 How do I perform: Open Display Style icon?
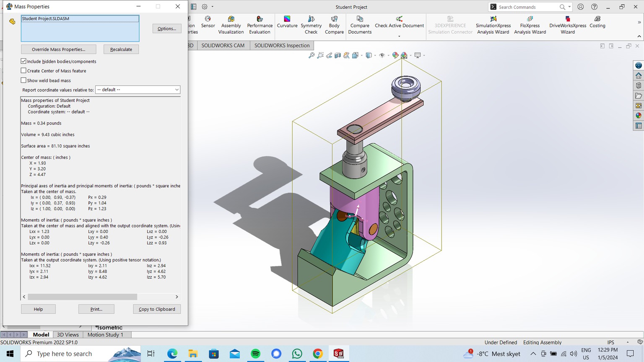(x=369, y=55)
